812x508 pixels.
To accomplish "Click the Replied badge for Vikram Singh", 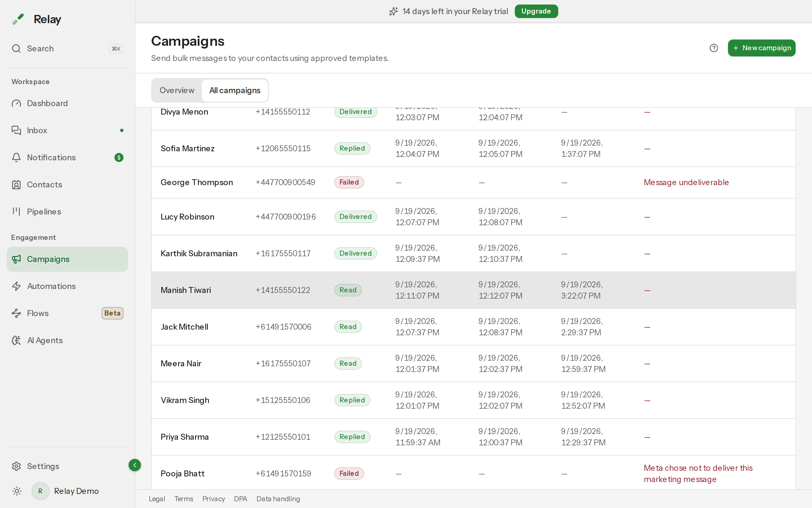I will [352, 400].
